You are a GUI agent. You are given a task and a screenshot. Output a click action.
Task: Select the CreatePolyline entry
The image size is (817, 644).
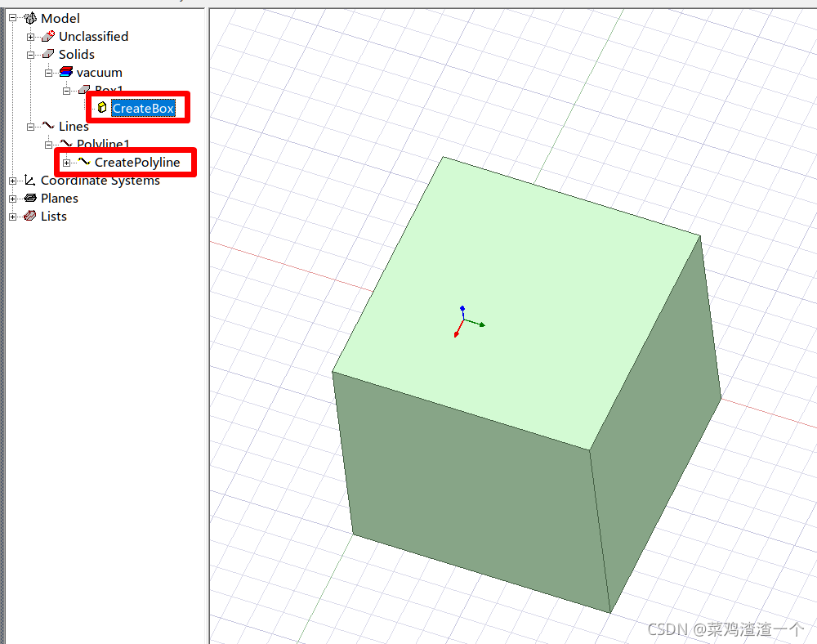tap(137, 162)
